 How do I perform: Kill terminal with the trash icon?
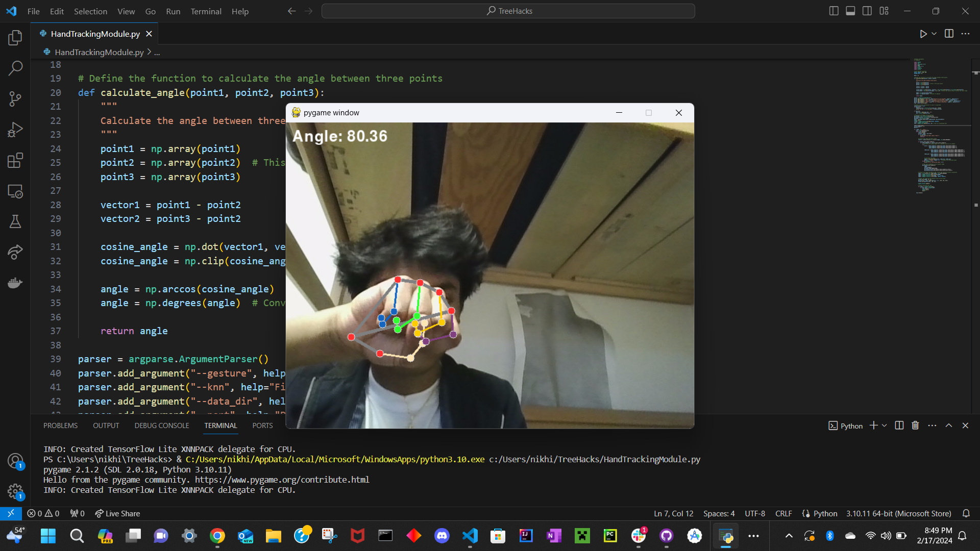915,425
